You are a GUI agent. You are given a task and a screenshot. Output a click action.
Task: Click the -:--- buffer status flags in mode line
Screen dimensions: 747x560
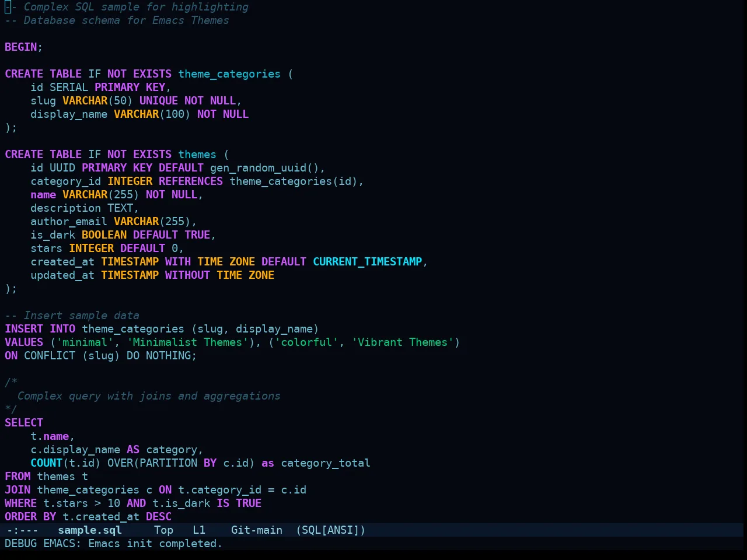click(x=22, y=530)
